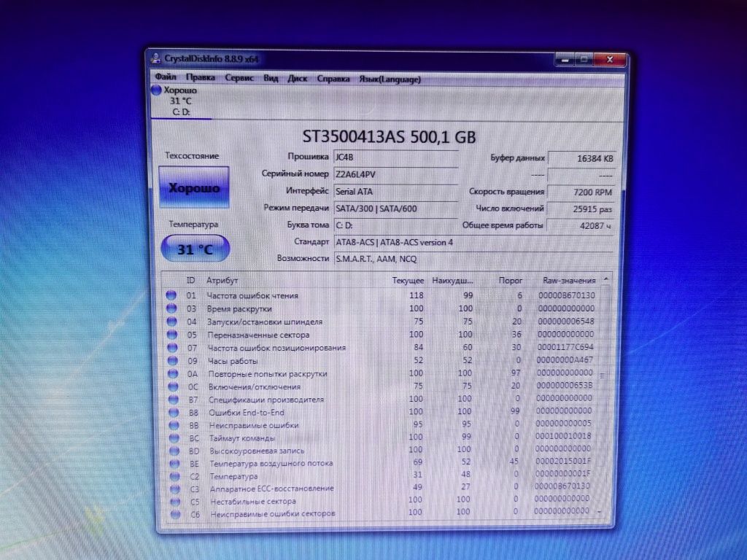Click the Возможности field S.M.A.R.T., AAM, NCQ
This screenshot has width=747, height=560.
point(473,259)
